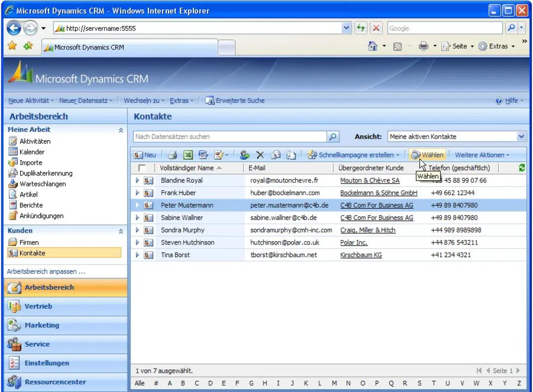Collapse the Kunden section

(121, 231)
